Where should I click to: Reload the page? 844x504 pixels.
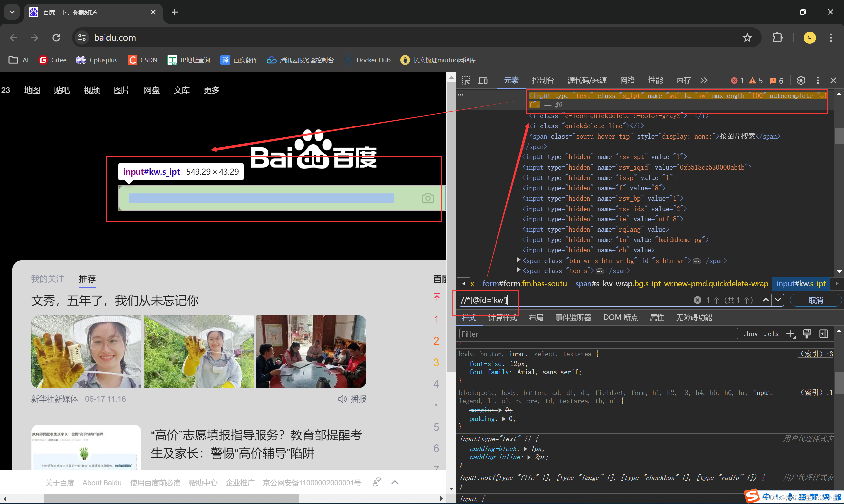pos(56,37)
